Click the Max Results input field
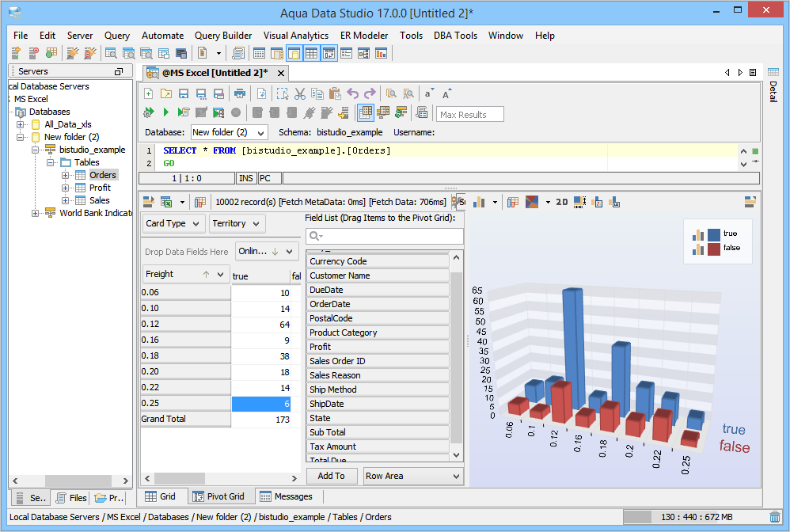The width and height of the screenshot is (790, 532). pyautogui.click(x=470, y=114)
